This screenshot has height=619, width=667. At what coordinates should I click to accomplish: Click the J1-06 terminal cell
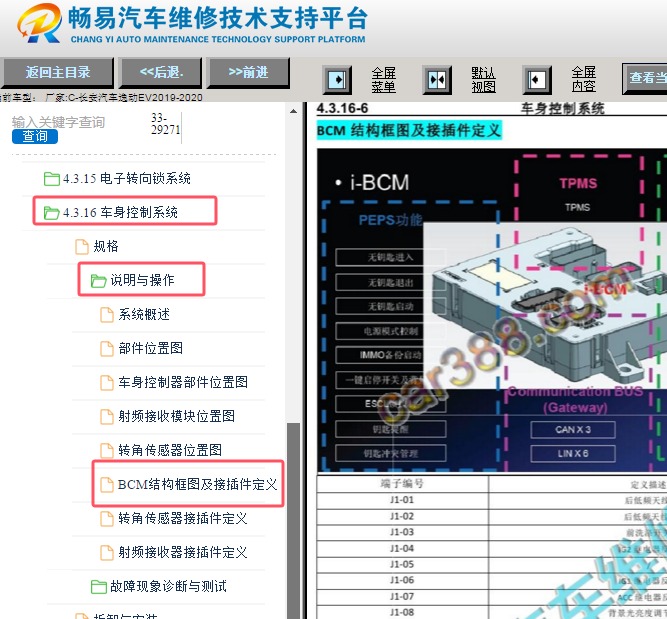(402, 580)
